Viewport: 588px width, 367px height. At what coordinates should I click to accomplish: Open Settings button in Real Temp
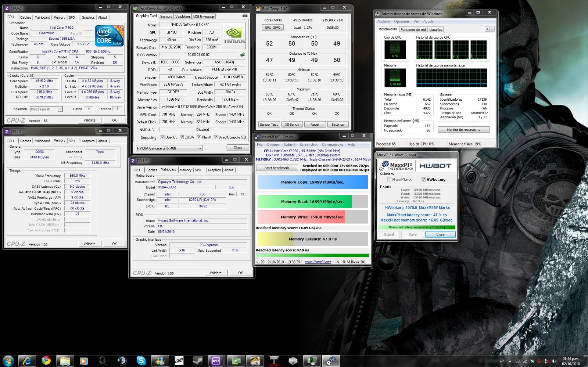[337, 125]
